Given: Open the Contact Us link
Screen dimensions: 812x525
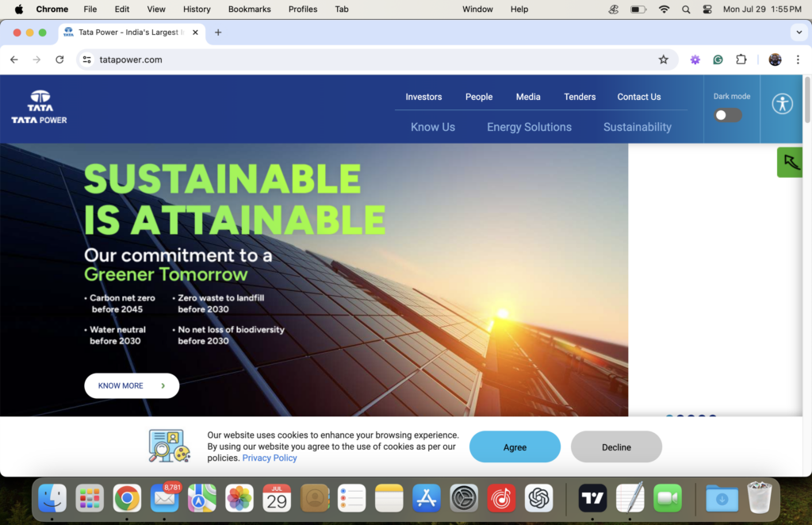Looking at the screenshot, I should pos(639,97).
